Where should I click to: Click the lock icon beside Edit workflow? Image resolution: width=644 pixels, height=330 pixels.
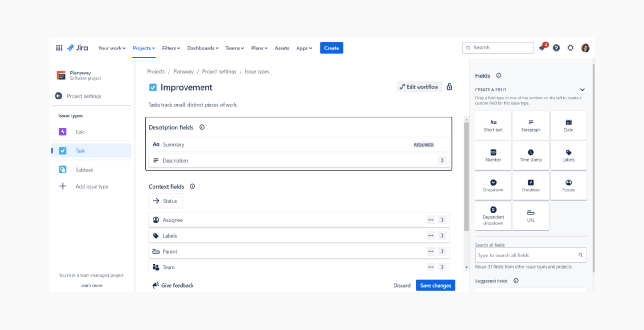(450, 87)
